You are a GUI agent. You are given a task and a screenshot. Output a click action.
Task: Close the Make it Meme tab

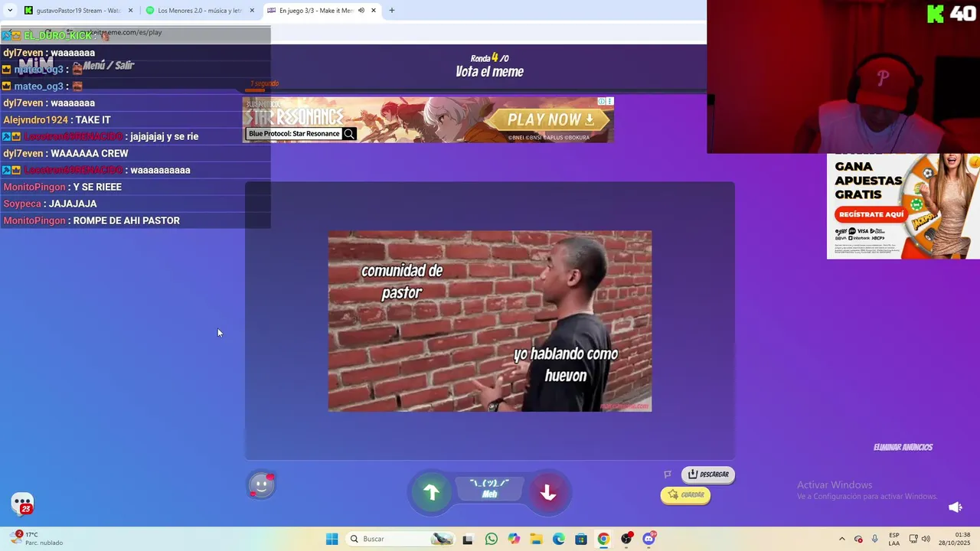point(374,11)
